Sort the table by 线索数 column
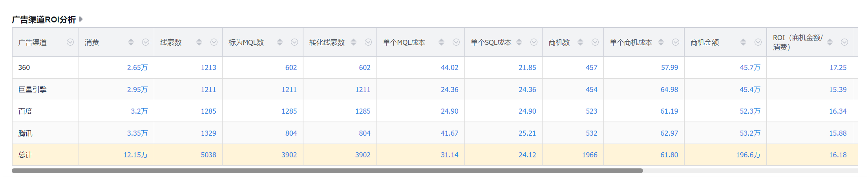868x177 pixels. [x=199, y=42]
